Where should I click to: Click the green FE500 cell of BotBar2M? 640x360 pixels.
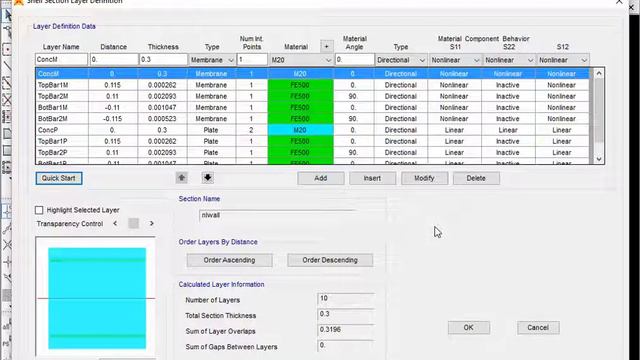point(300,119)
